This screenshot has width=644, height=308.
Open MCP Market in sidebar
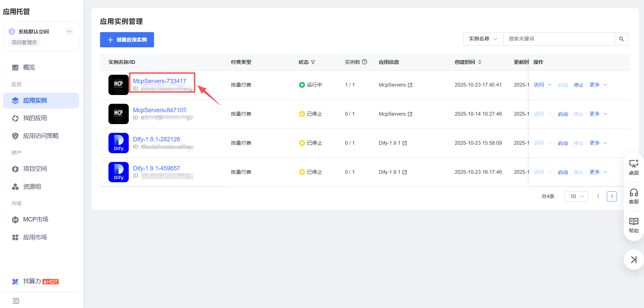tap(35, 219)
